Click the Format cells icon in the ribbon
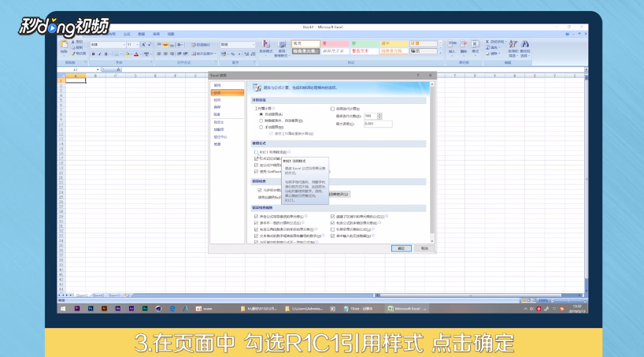This screenshot has height=357, width=644. (476, 44)
